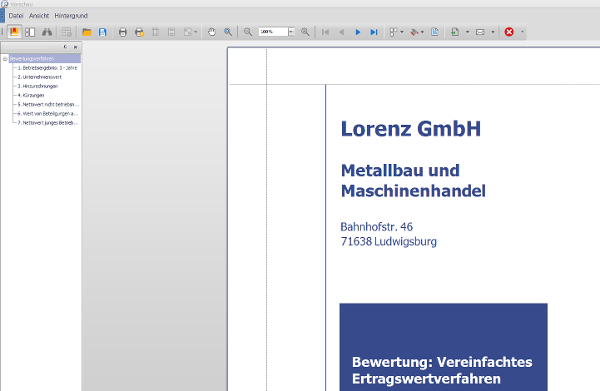Select tree item '2. Unternehmenswert'
This screenshot has width=600, height=391.
tap(39, 77)
